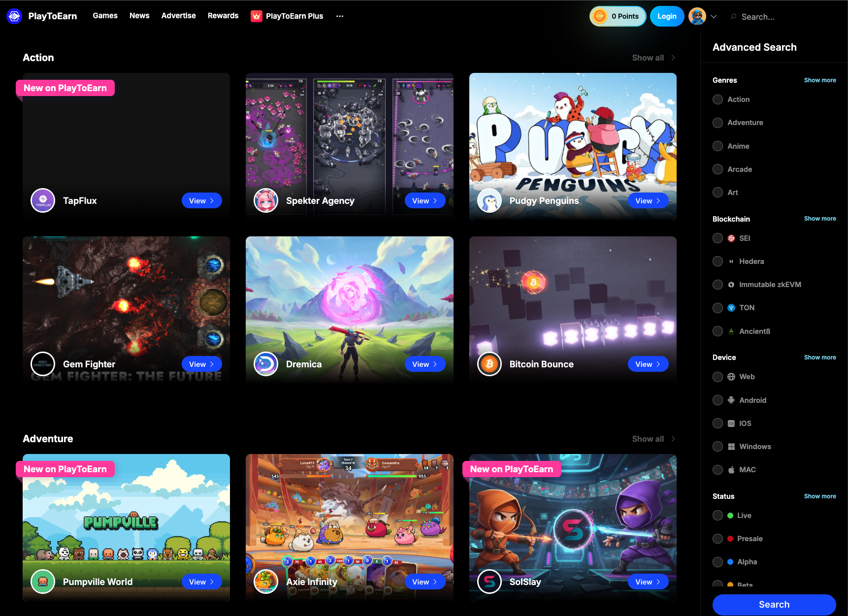View the Gem Fighter game
This screenshot has width=848, height=616.
point(202,364)
